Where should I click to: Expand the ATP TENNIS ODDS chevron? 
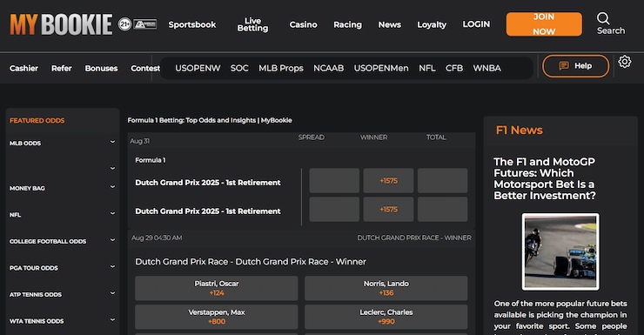(x=112, y=293)
